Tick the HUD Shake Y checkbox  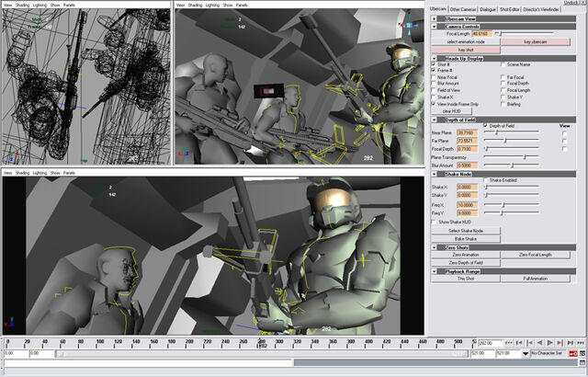click(503, 97)
